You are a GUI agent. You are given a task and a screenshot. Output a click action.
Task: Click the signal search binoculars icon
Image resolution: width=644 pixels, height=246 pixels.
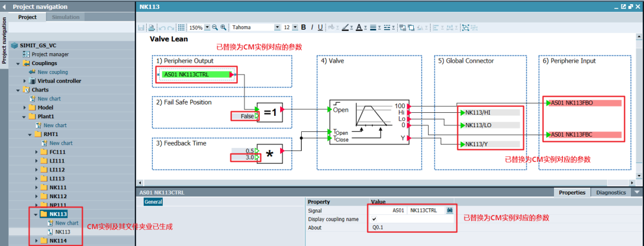[x=450, y=211]
